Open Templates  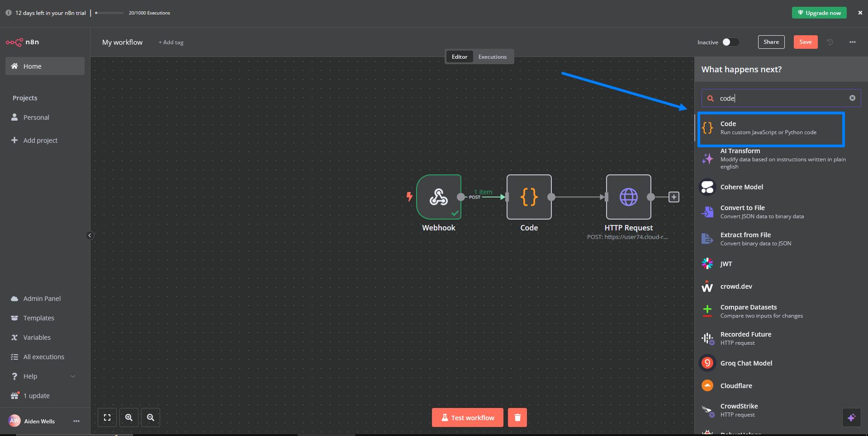point(45,318)
